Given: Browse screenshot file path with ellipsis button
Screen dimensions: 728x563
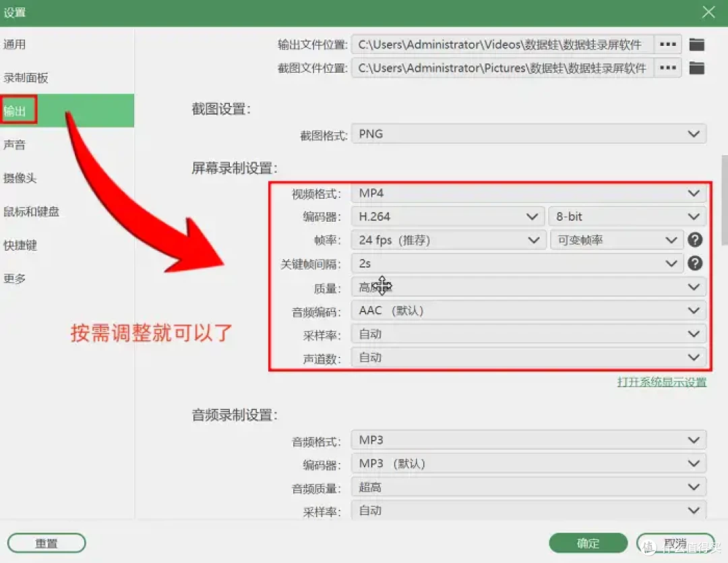Looking at the screenshot, I should [667, 67].
